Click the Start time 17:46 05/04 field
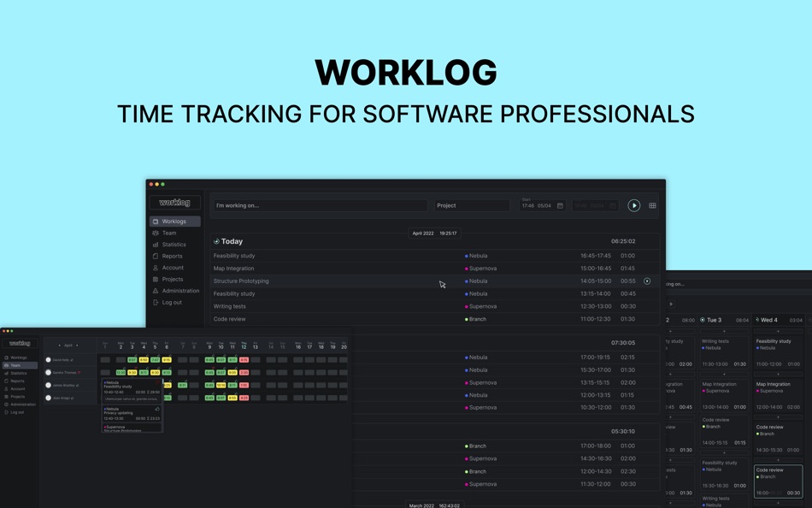 542,206
